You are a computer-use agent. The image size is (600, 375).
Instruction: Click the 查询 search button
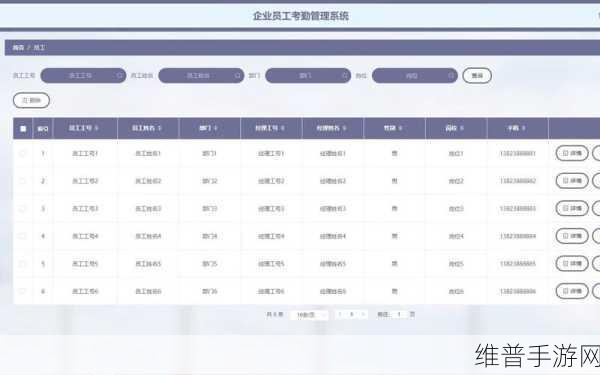[x=477, y=75]
